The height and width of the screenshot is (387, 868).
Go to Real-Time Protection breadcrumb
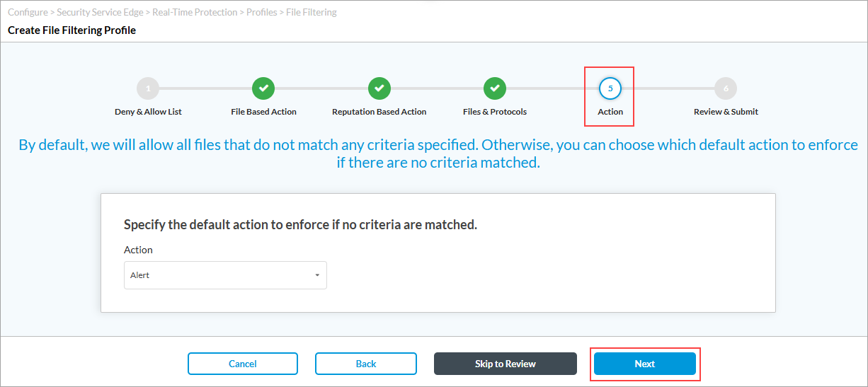[195, 13]
